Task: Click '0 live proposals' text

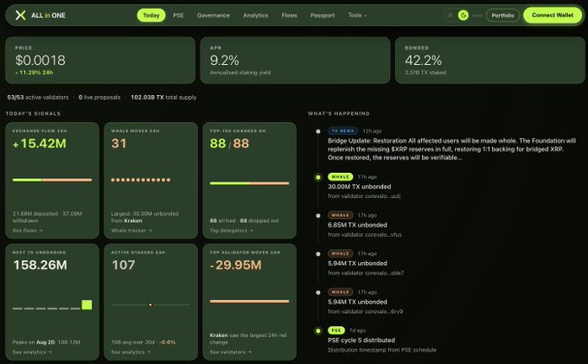Action: (99, 97)
